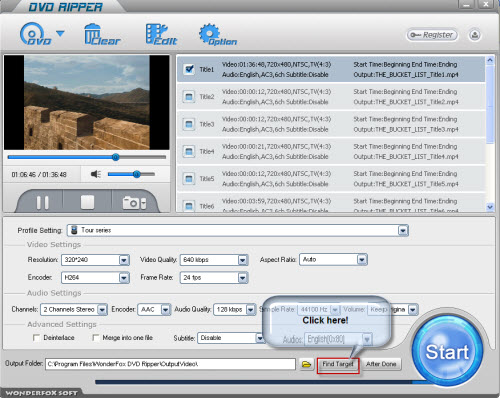Close the DVD Ripper window
The width and height of the screenshot is (500, 398).
[x=486, y=4]
